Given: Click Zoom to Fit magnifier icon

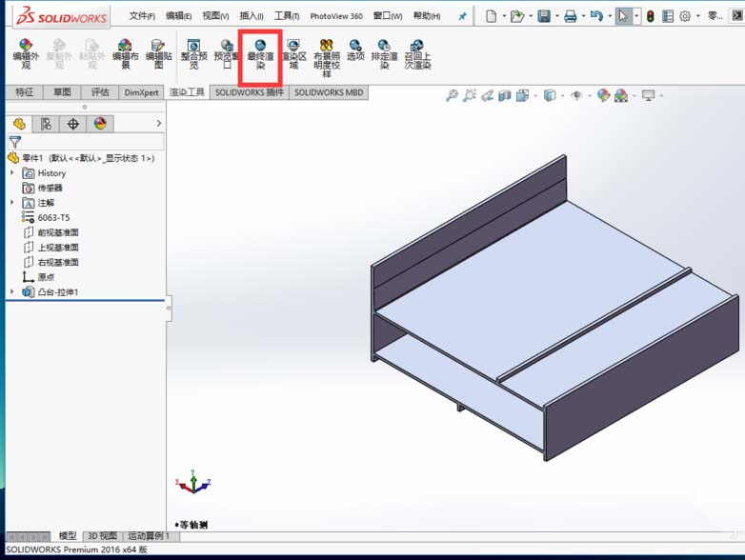Looking at the screenshot, I should (x=452, y=95).
